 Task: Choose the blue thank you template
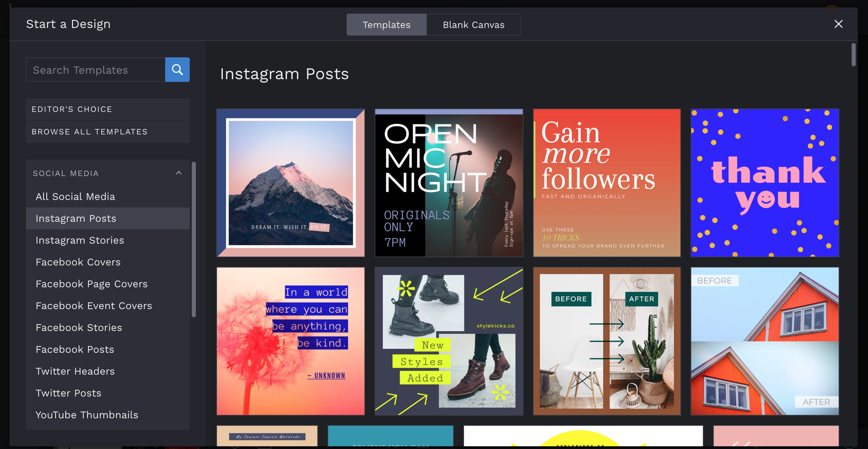pos(765,183)
